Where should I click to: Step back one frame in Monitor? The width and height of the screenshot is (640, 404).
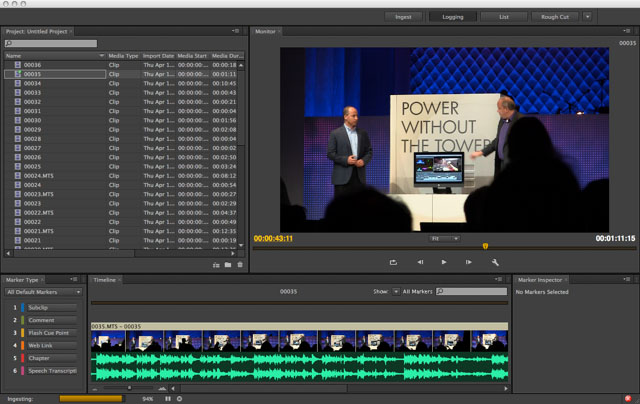420,262
